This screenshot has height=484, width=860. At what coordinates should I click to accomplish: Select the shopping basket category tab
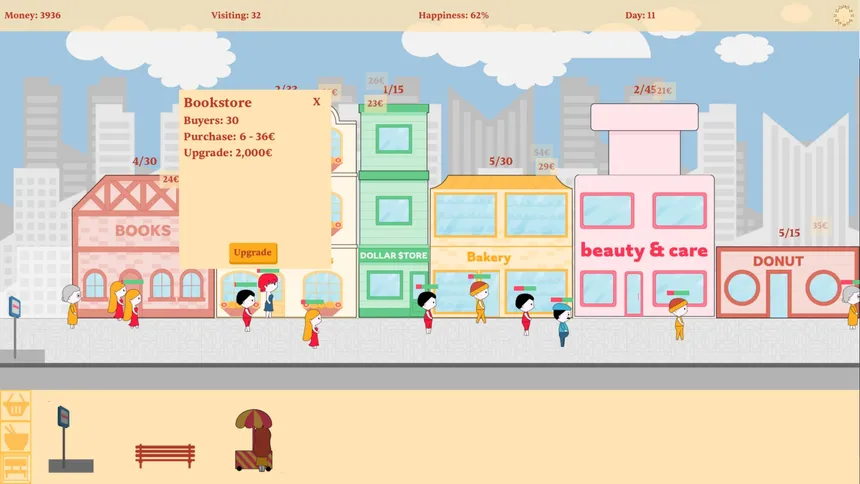(x=15, y=406)
